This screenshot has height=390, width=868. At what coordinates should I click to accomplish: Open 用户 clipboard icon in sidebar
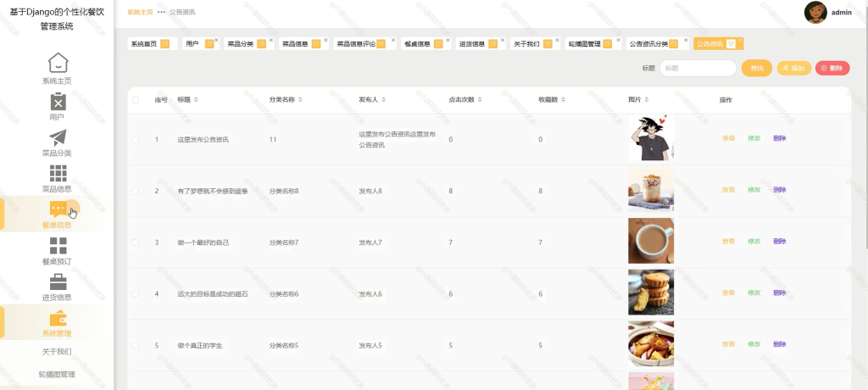coord(58,102)
